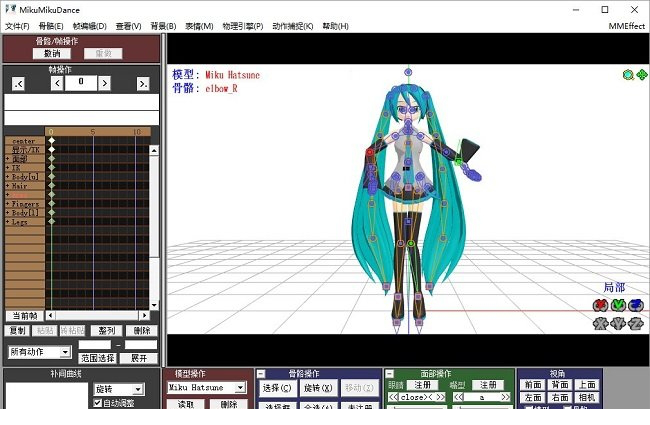Toggle the 自动调整 checkbox
Viewport: 650px width, 425px height.
[x=98, y=403]
